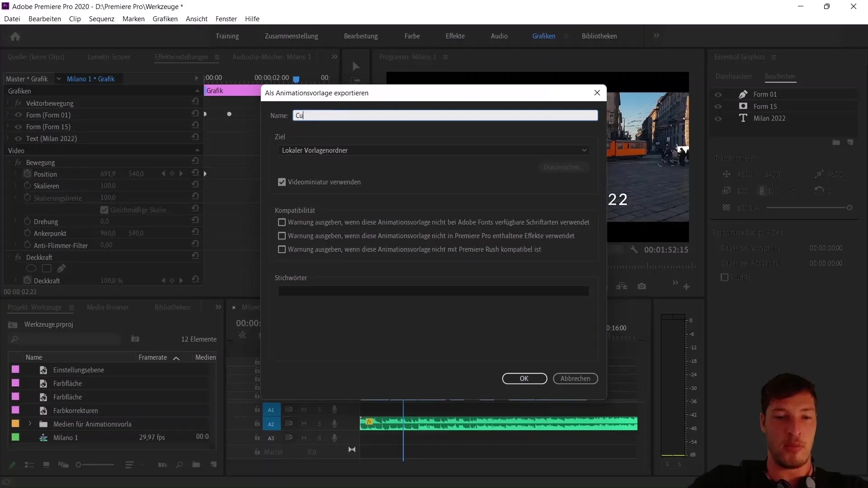Select the rectangle mask tool under Deckkraft
Viewport: 868px width, 488px height.
47,268
